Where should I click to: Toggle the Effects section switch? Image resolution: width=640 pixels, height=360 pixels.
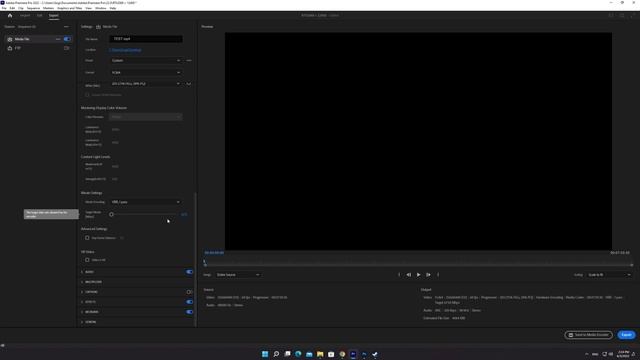(189, 302)
